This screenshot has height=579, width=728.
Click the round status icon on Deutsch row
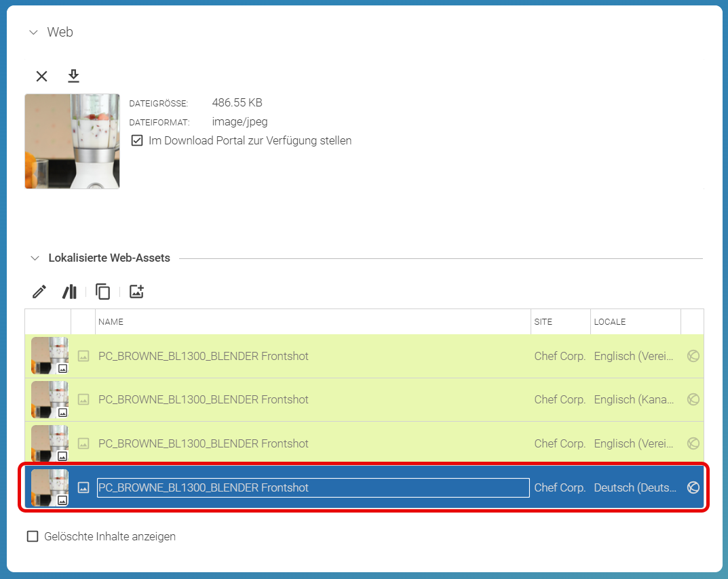click(x=693, y=487)
